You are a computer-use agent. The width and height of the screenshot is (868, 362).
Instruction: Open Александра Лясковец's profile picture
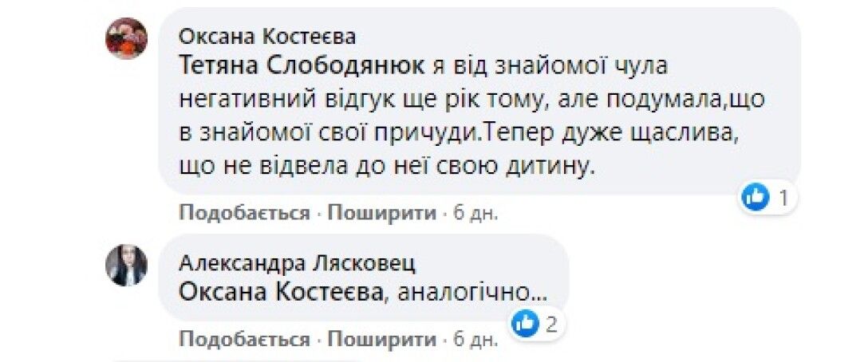pos(126,266)
